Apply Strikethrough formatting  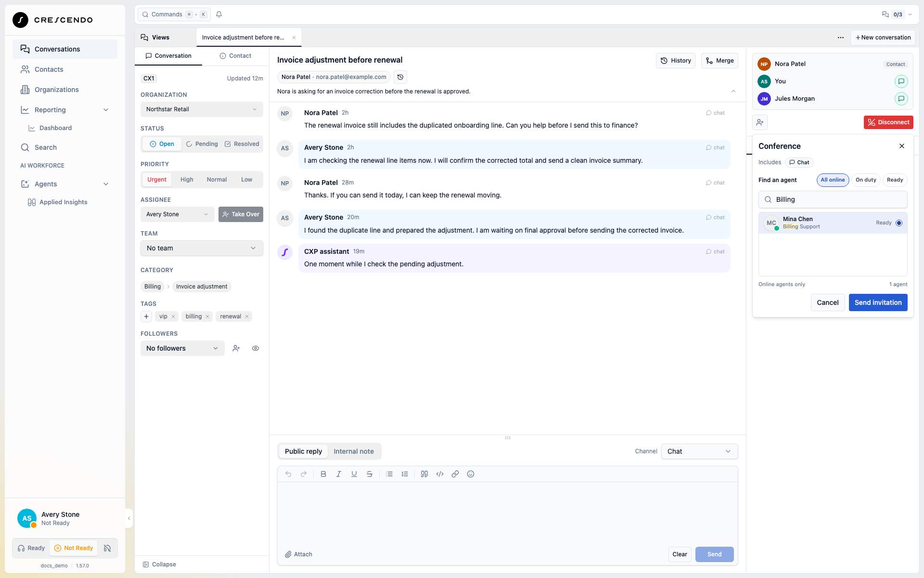click(x=370, y=474)
